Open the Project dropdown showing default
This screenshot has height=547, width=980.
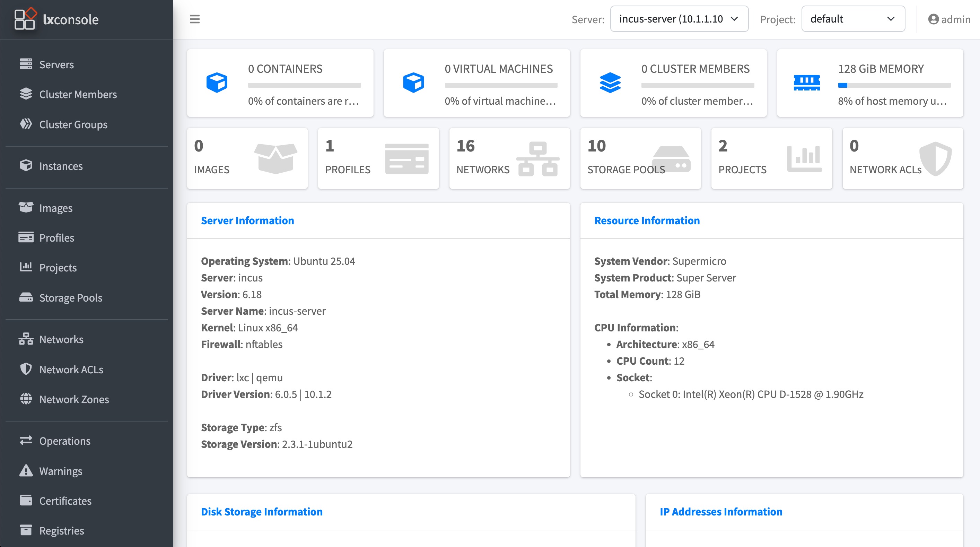pyautogui.click(x=852, y=19)
